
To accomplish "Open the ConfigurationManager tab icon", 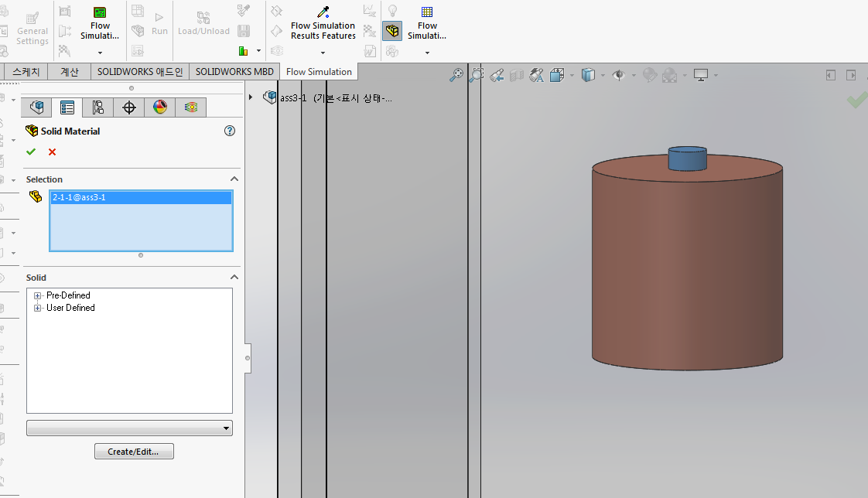I will pos(98,107).
